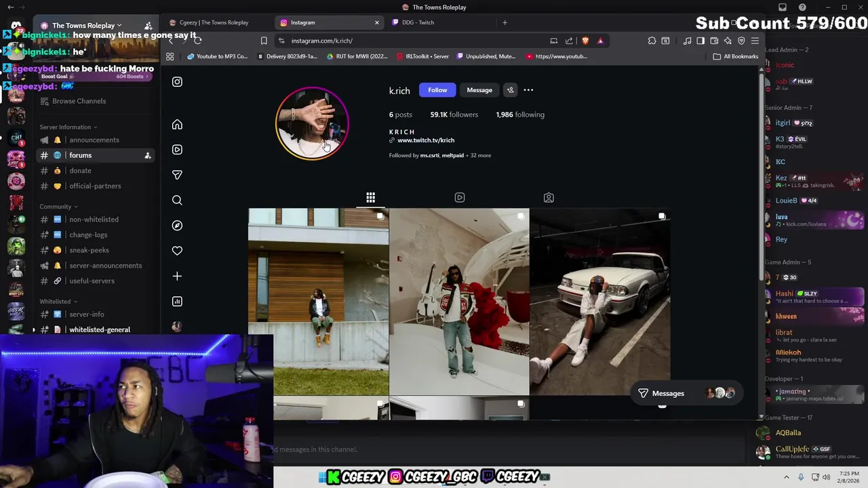
Task: Open IRLToolkit Server bookmark
Action: [x=423, y=56]
